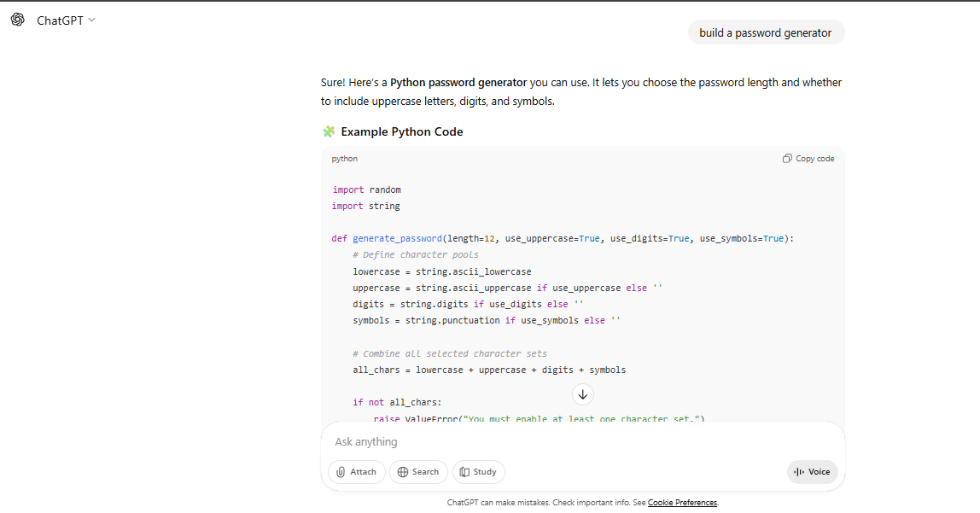Click the 'all_chars = lowercase + uppercase' line
The image size is (980, 513).
[x=489, y=370]
